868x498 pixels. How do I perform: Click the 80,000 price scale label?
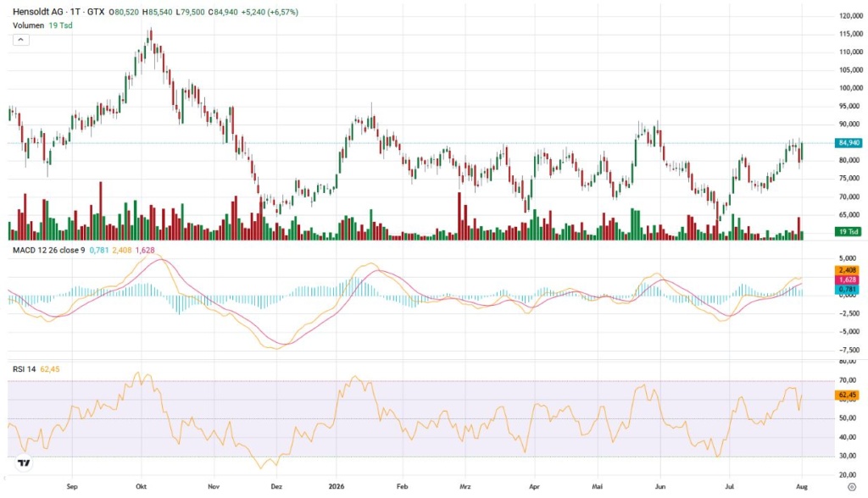pos(851,160)
